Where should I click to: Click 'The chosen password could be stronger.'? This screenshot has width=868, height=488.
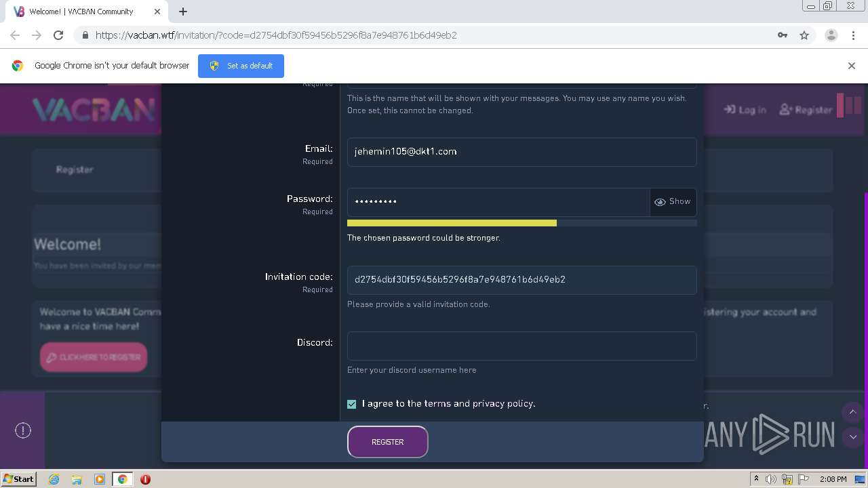(424, 238)
